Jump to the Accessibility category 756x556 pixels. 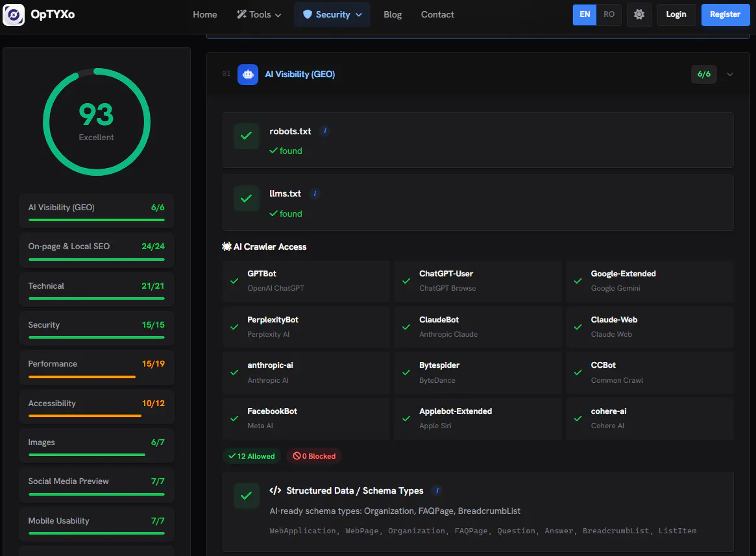[97, 407]
